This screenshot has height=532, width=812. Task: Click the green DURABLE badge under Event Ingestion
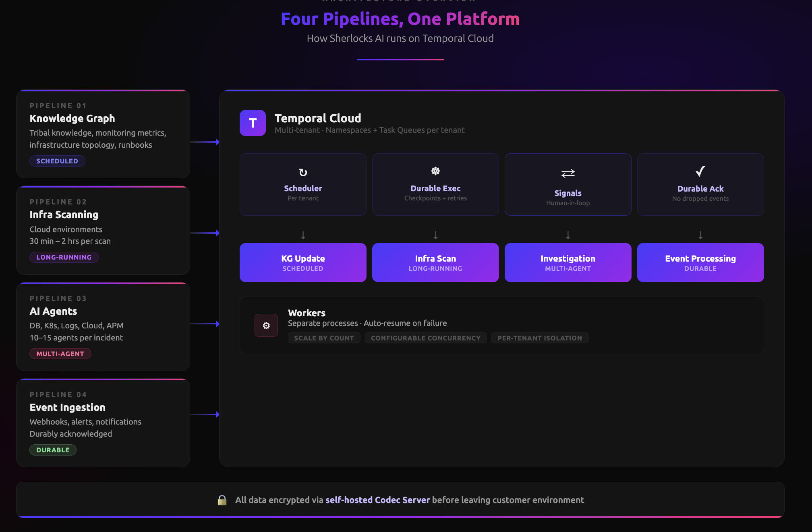[x=53, y=450]
